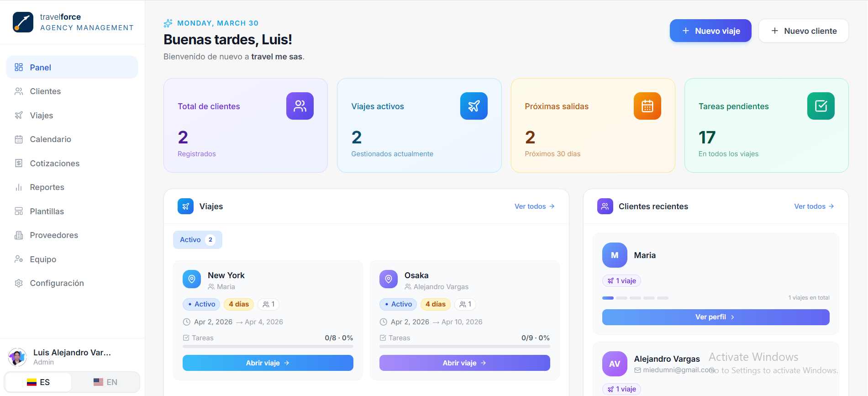Screen dimensions: 868x396
Task: Click the green Tareas pendientes checkmark icon
Action: tap(821, 106)
